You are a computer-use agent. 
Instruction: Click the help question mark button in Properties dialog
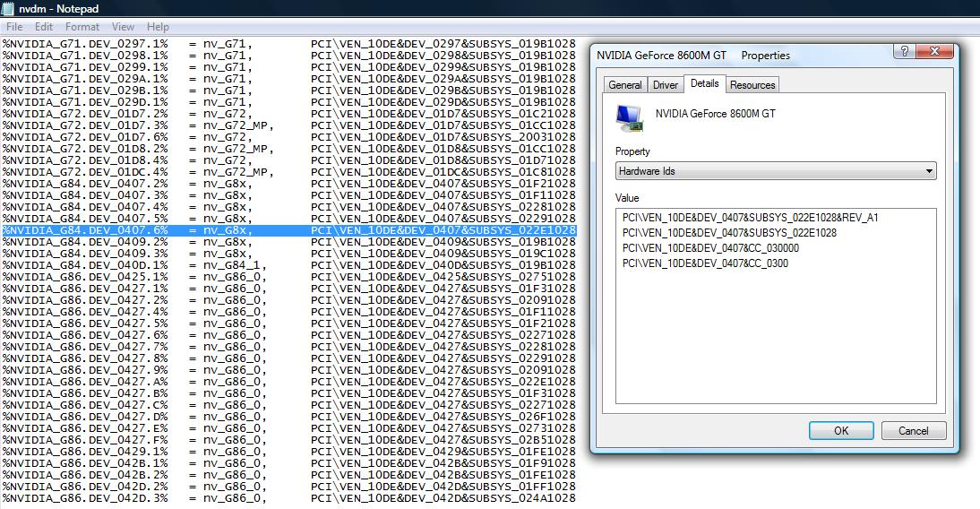pos(904,51)
